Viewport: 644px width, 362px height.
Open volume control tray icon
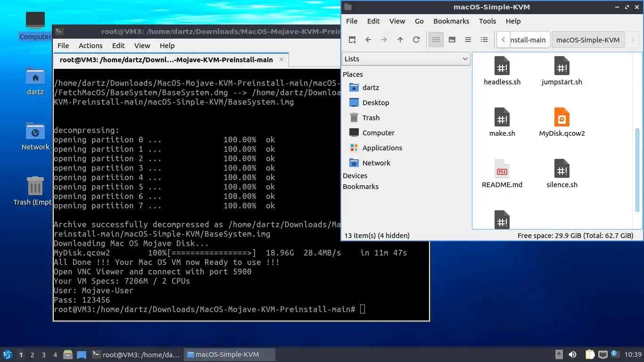(573, 354)
